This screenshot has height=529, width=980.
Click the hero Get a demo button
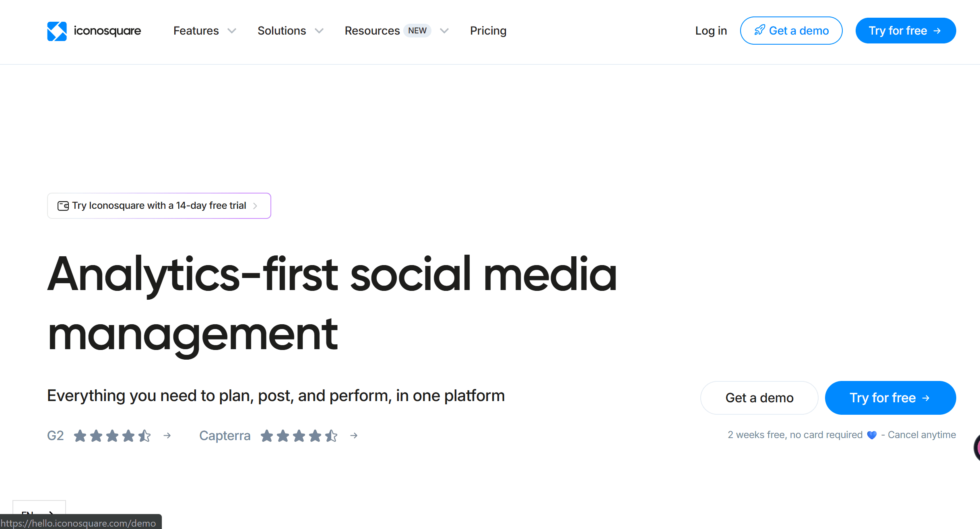click(x=759, y=398)
